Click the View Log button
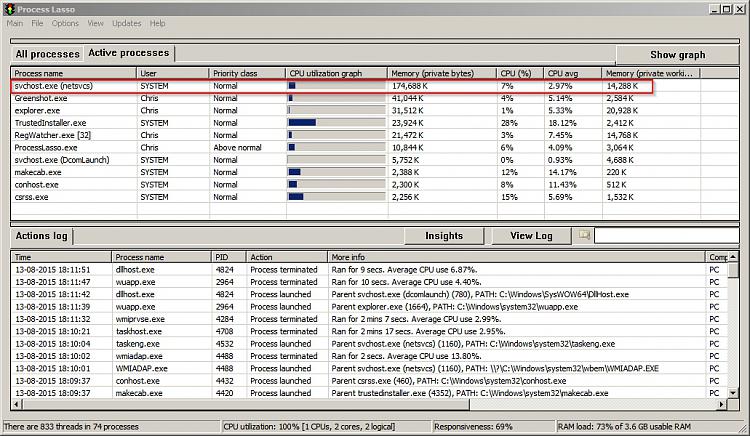 tap(531, 236)
